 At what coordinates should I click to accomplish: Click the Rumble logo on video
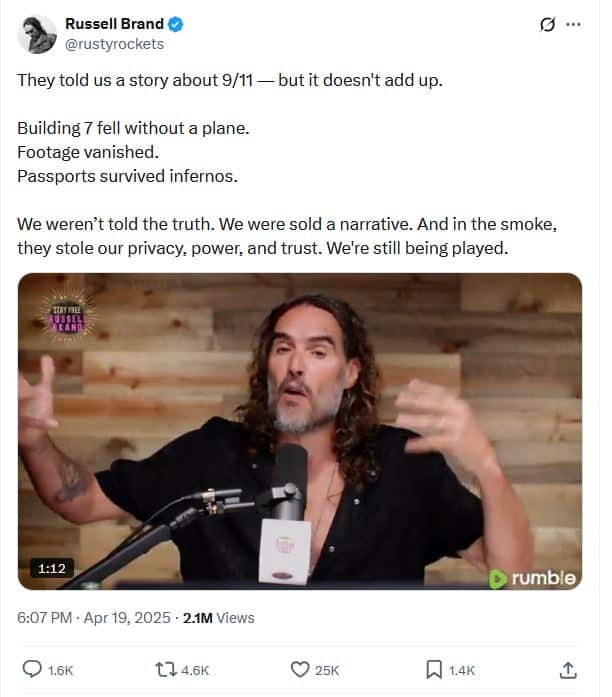tap(532, 577)
